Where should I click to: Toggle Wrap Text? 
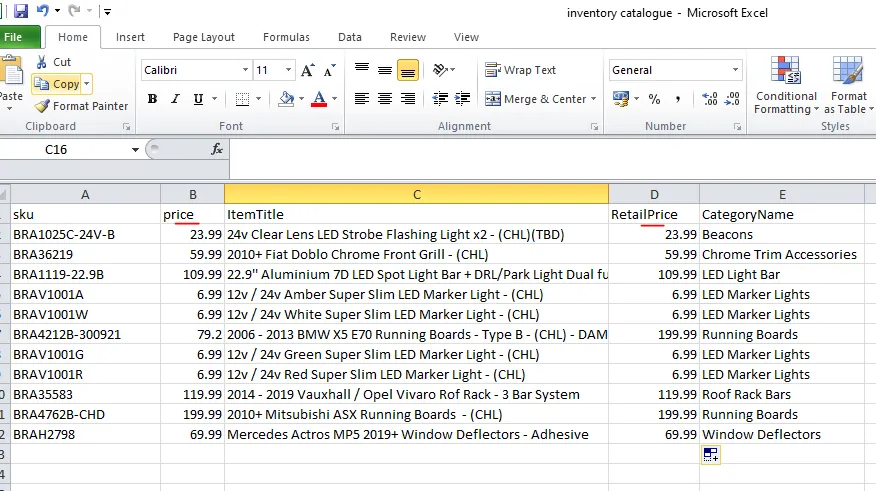tap(521, 70)
